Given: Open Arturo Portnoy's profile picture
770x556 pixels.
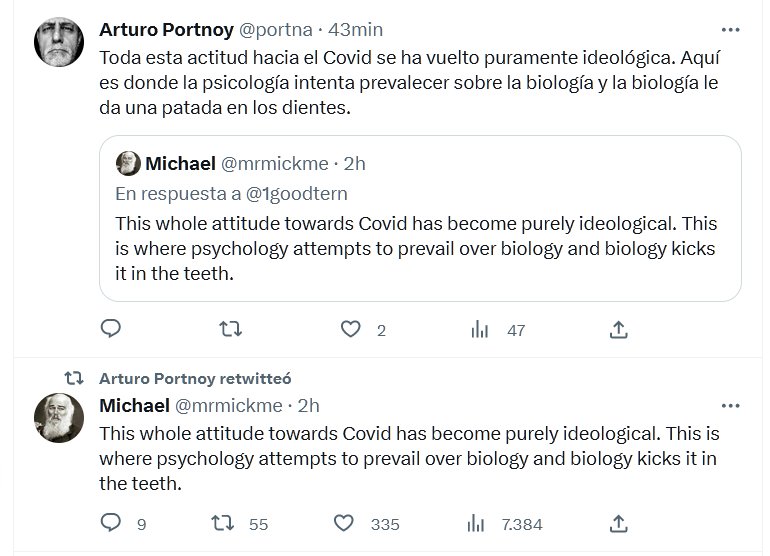Looking at the screenshot, I should [59, 43].
